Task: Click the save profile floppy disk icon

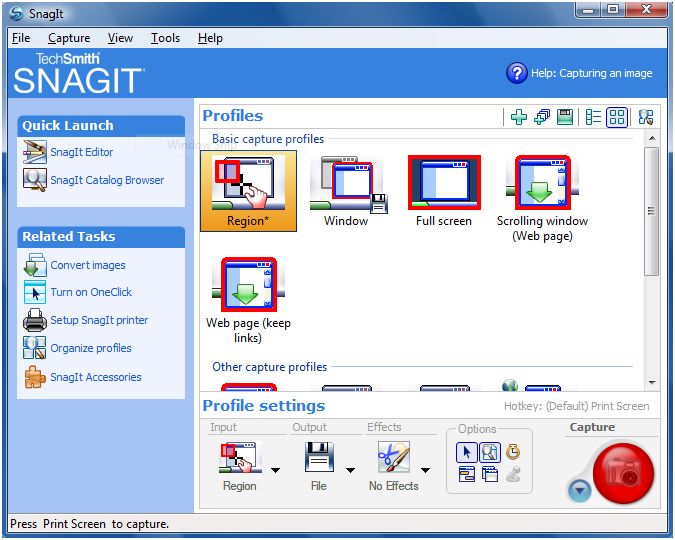Action: point(565,117)
